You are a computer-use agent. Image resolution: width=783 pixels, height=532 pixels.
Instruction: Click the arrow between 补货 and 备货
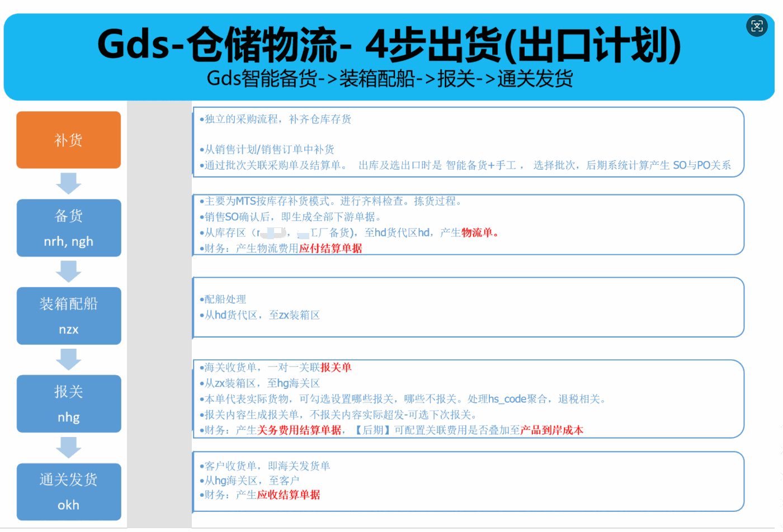click(68, 183)
